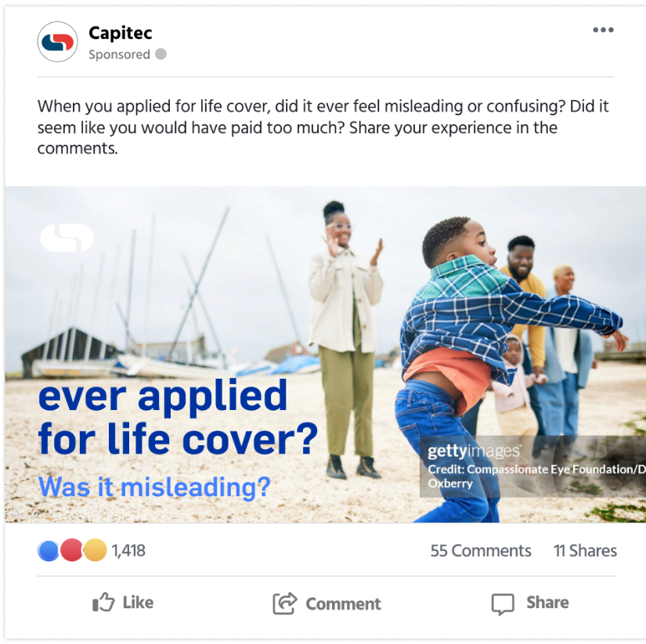Click the Capitec profile logo avatar
The width and height of the screenshot is (646, 644).
(x=58, y=41)
